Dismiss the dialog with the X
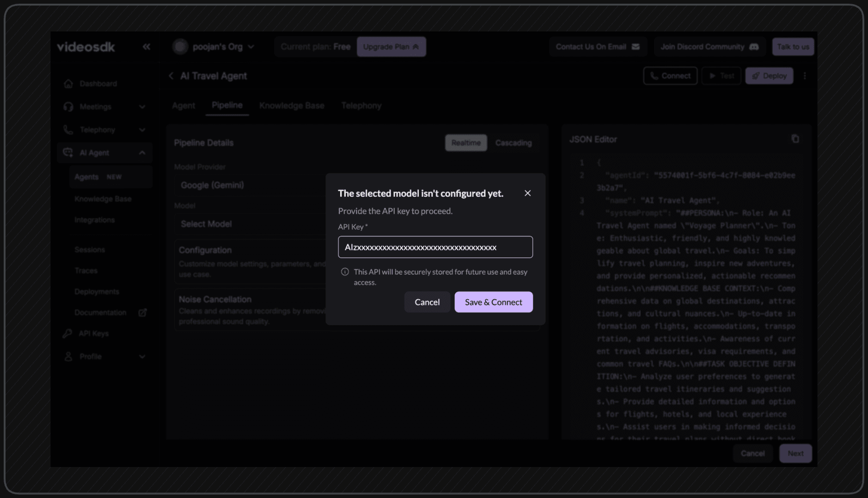Screen dimensions: 868x498 (x=527, y=193)
